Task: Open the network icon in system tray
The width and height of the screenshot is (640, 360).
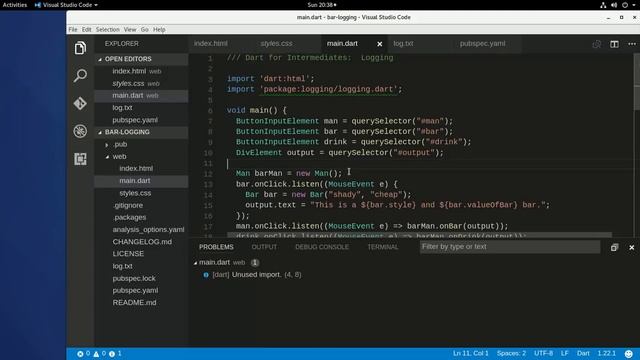Action: click(x=603, y=5)
